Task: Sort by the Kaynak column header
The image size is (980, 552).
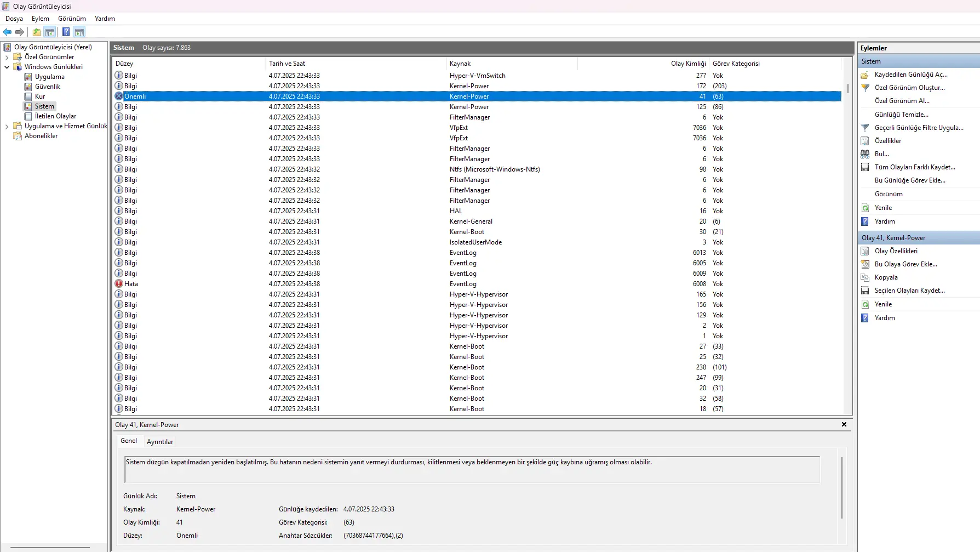Action: (512, 64)
